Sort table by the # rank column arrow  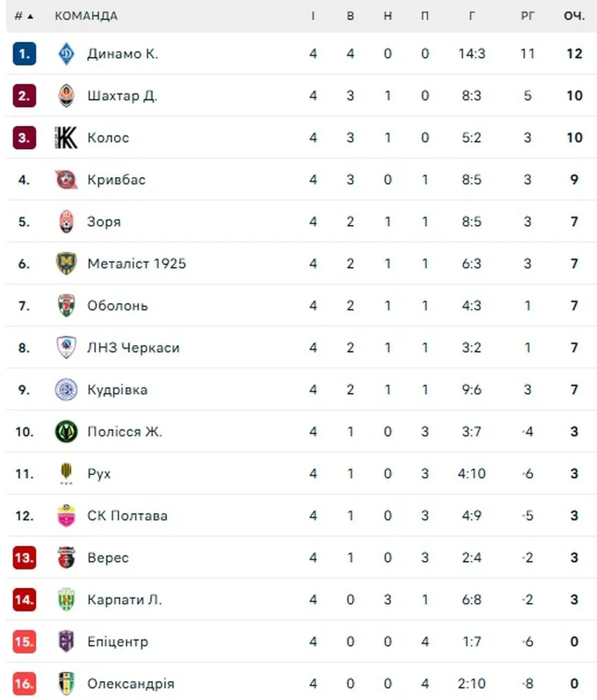pos(30,17)
